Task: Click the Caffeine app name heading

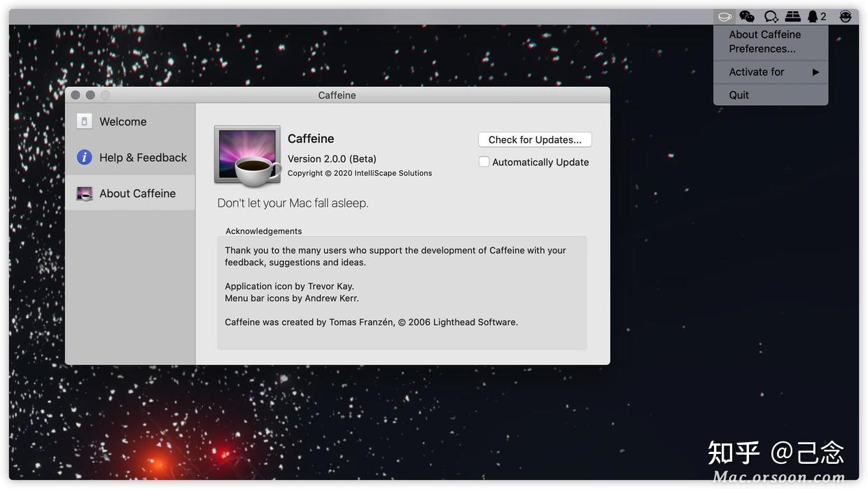Action: (x=311, y=139)
